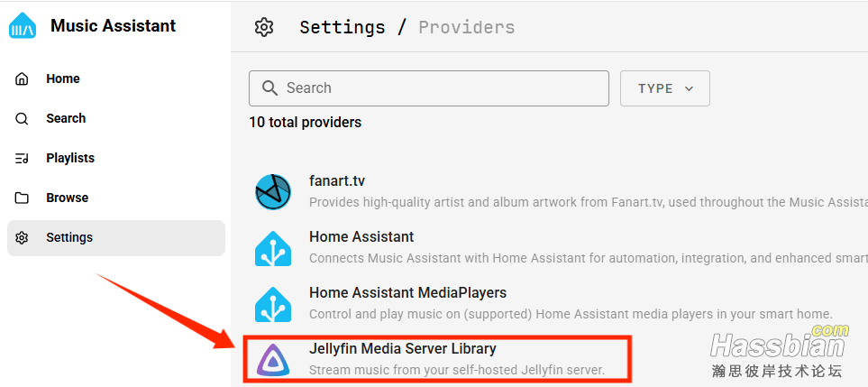The height and width of the screenshot is (387, 868).
Task: Open the Home Assistant MediaPlayers provider entry
Action: point(407,293)
